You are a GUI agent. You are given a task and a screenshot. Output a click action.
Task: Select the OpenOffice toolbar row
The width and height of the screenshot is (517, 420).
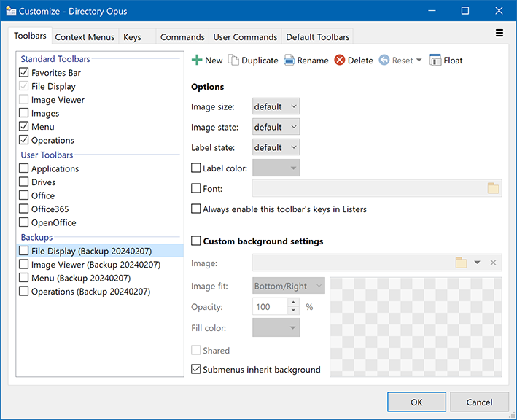[x=100, y=222]
